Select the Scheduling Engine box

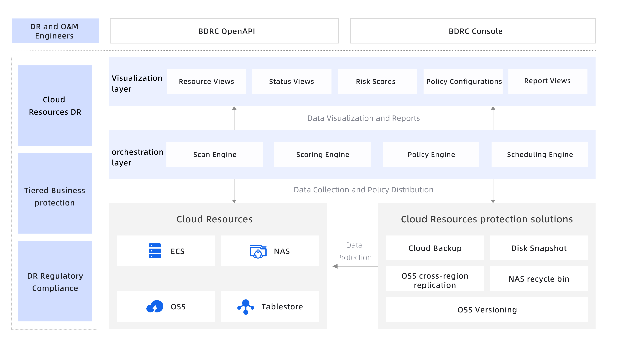539,154
